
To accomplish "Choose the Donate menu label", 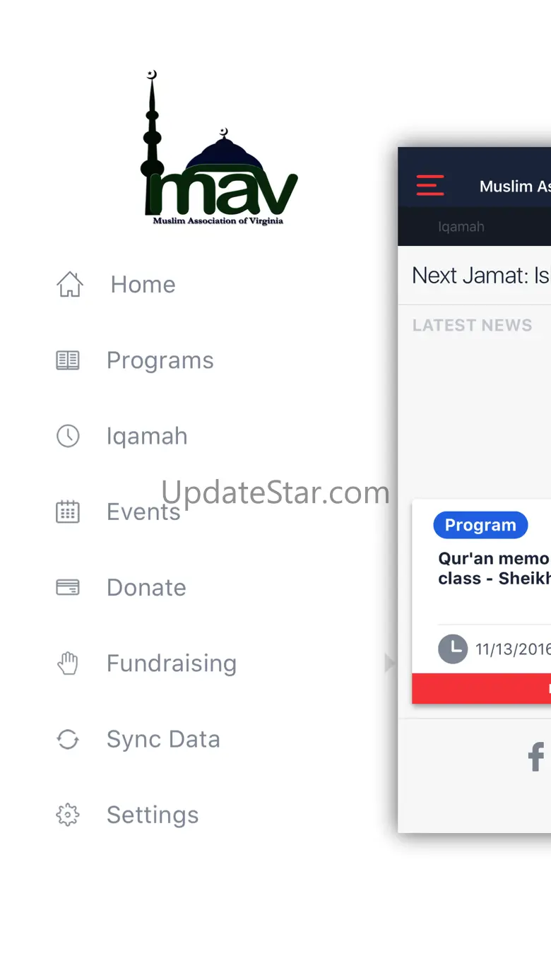I will (x=146, y=587).
